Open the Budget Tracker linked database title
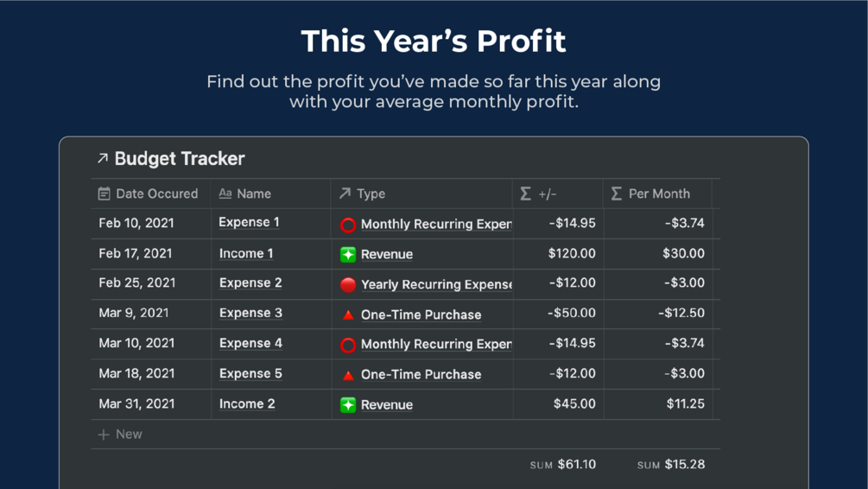The width and height of the screenshot is (868, 489). 180,158
